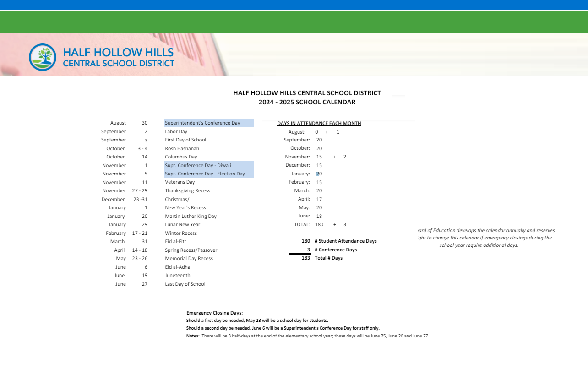
Task: Click the 'September:' attendance label
Action: [297, 140]
